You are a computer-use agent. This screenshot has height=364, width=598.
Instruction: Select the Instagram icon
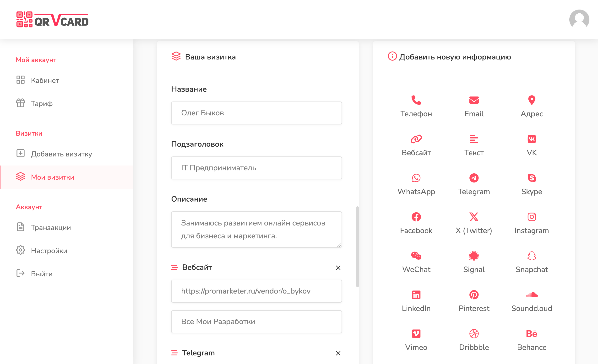tap(532, 217)
